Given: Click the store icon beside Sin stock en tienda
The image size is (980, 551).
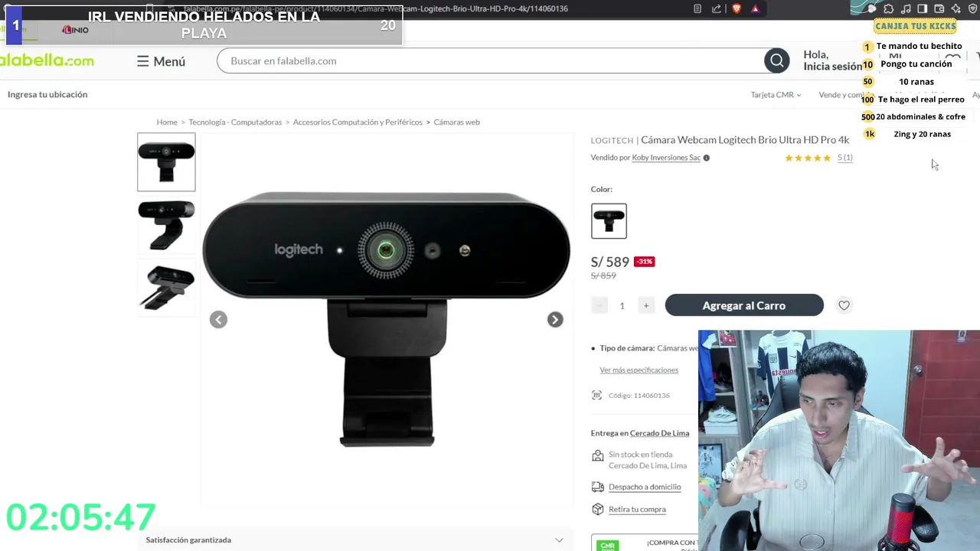Looking at the screenshot, I should click(x=598, y=456).
